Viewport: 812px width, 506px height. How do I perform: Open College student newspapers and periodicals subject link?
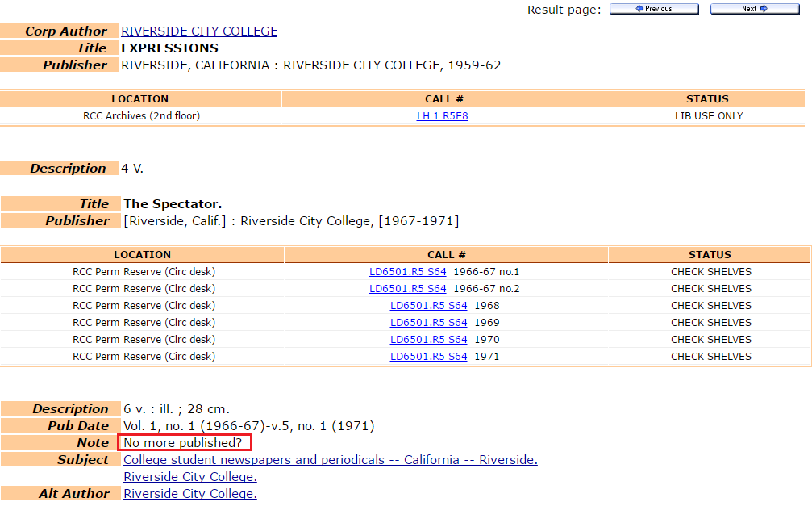pos(331,460)
